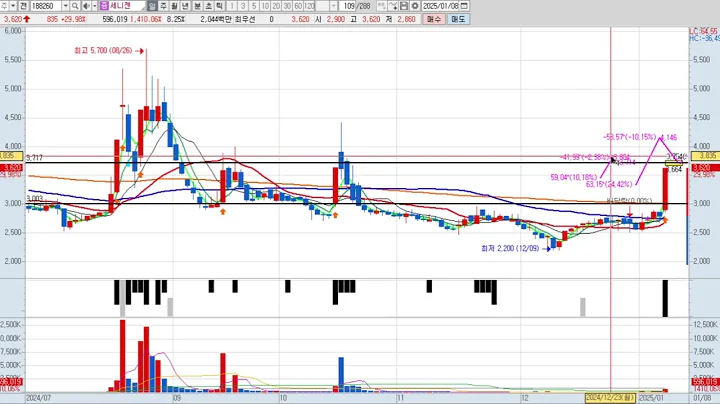Choose the 1 interval button
The height and width of the screenshot is (404, 720).
pyautogui.click(x=232, y=6)
